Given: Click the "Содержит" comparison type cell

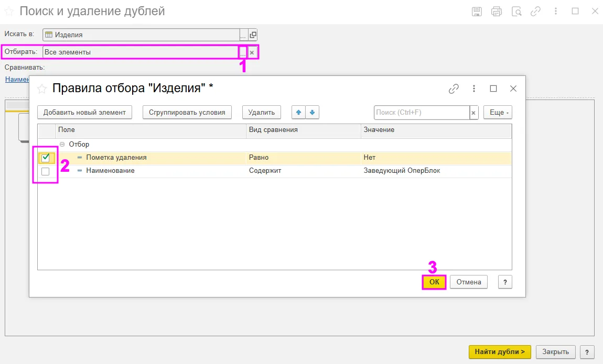Looking at the screenshot, I should click(304, 171).
